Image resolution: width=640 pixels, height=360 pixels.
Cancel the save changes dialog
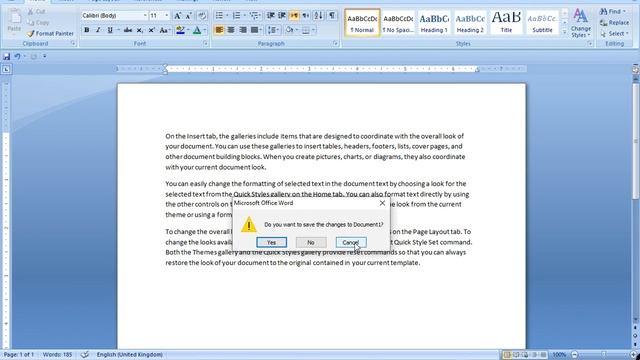click(x=351, y=242)
